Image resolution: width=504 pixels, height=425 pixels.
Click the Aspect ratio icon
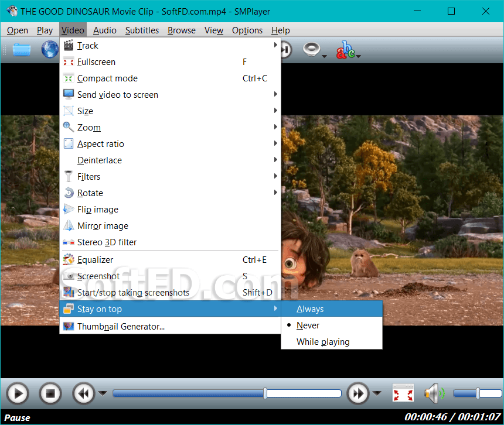69,143
